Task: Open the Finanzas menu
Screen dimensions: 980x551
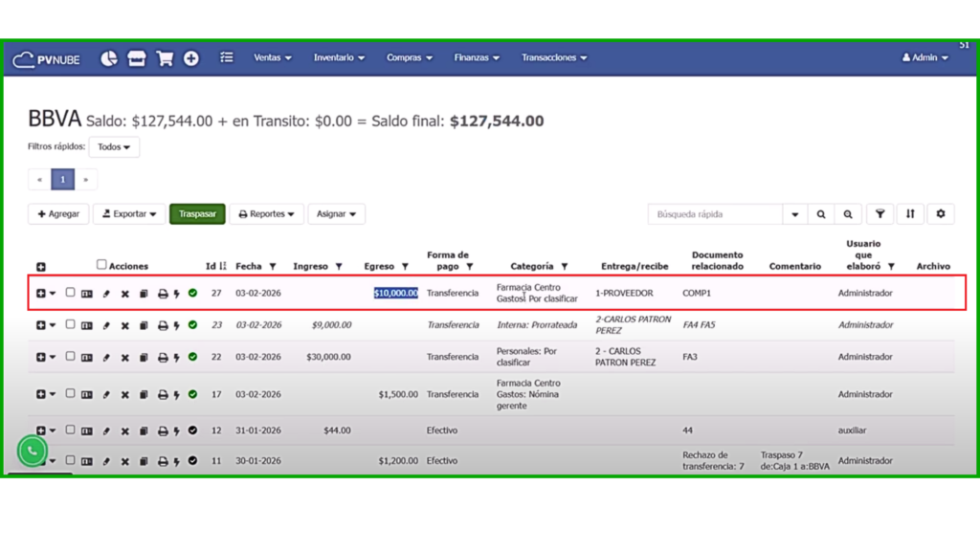Action: [477, 58]
